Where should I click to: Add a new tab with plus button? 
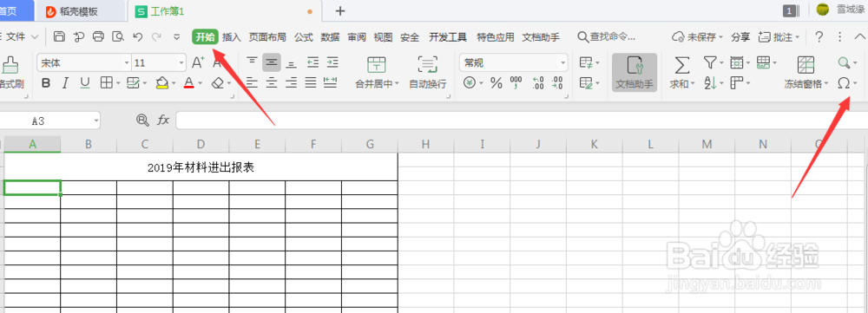(x=340, y=10)
